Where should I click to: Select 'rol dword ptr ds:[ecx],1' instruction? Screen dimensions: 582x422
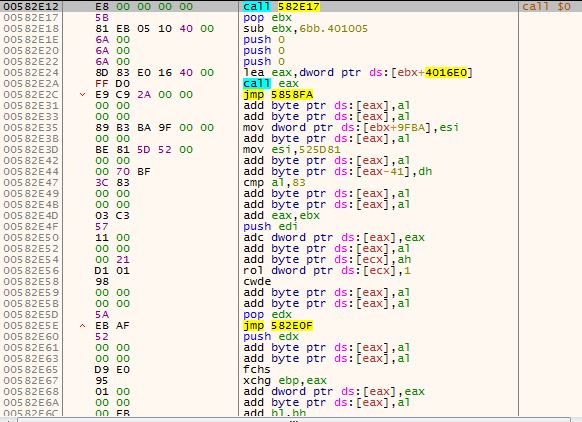point(327,271)
